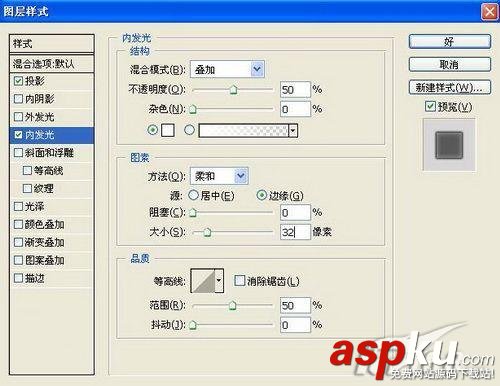Click the 不透明度 opacity slider handle
The width and height of the screenshot is (500, 386).
tap(233, 90)
